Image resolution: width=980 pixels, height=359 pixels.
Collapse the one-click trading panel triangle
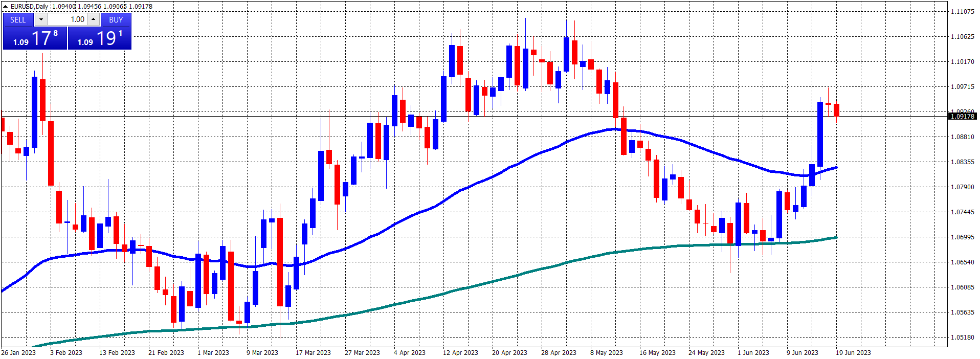point(5,7)
